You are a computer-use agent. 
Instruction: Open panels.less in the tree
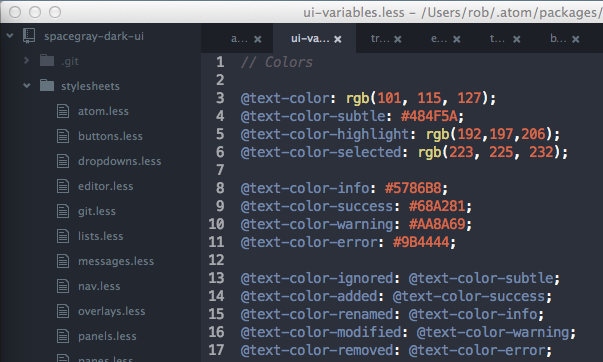pyautogui.click(x=107, y=336)
